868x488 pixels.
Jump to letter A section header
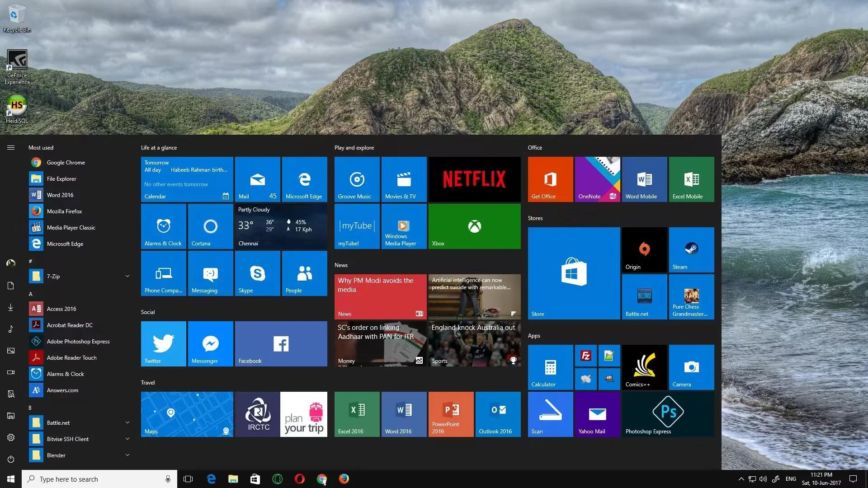31,294
